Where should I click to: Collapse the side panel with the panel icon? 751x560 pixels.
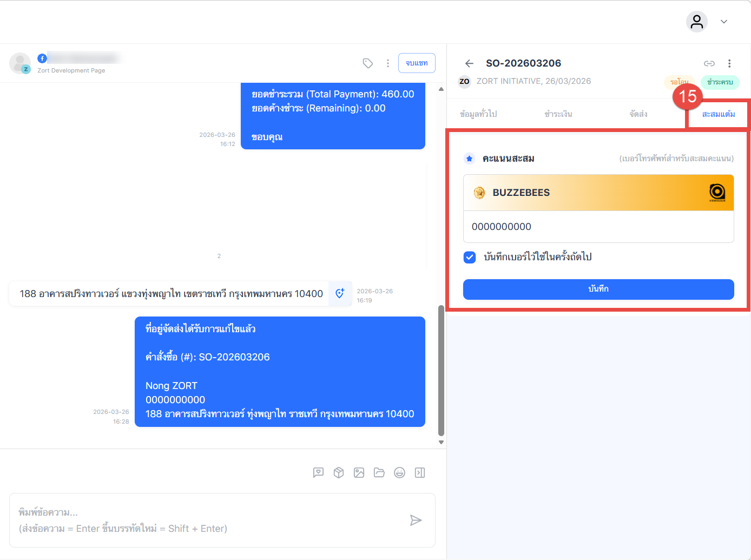click(x=420, y=473)
